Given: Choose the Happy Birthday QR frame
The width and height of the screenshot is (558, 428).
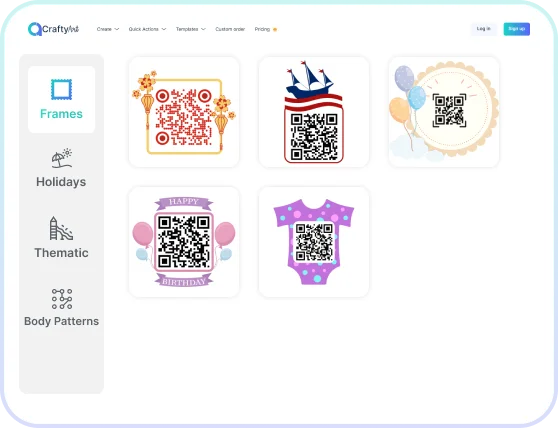Looking at the screenshot, I should click(184, 242).
